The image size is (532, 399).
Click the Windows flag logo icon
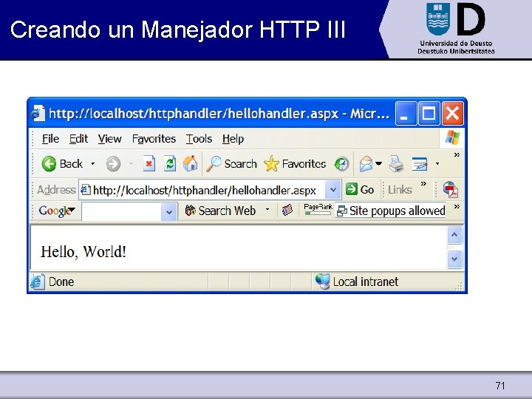452,138
